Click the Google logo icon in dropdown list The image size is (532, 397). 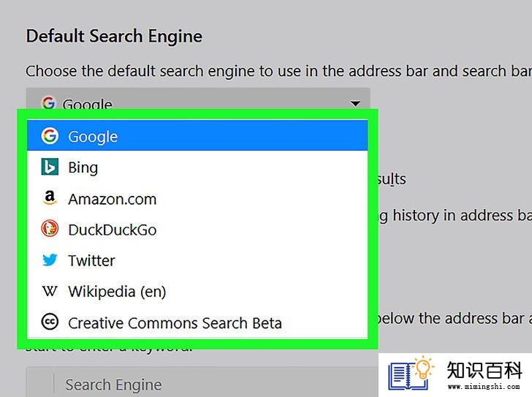click(x=50, y=136)
